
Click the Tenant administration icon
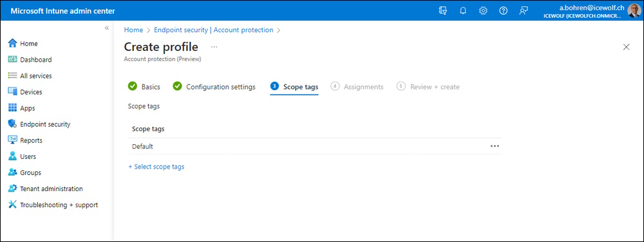(12, 189)
